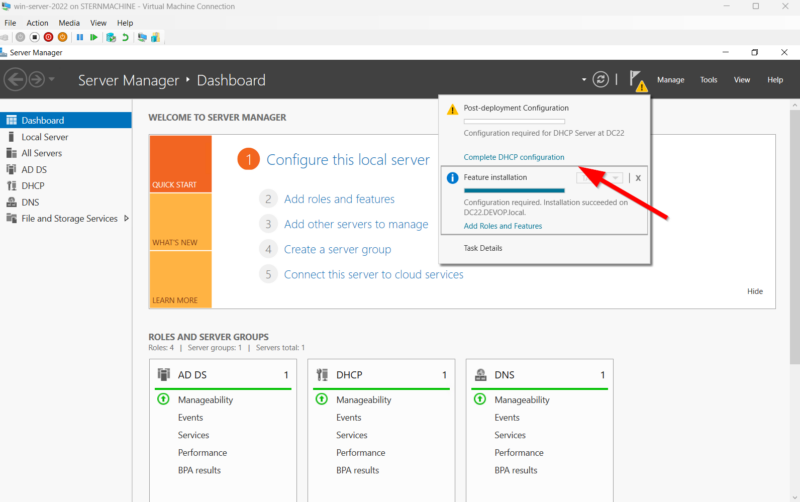Open the VM Connection Help menu
800x502 pixels.
click(125, 23)
